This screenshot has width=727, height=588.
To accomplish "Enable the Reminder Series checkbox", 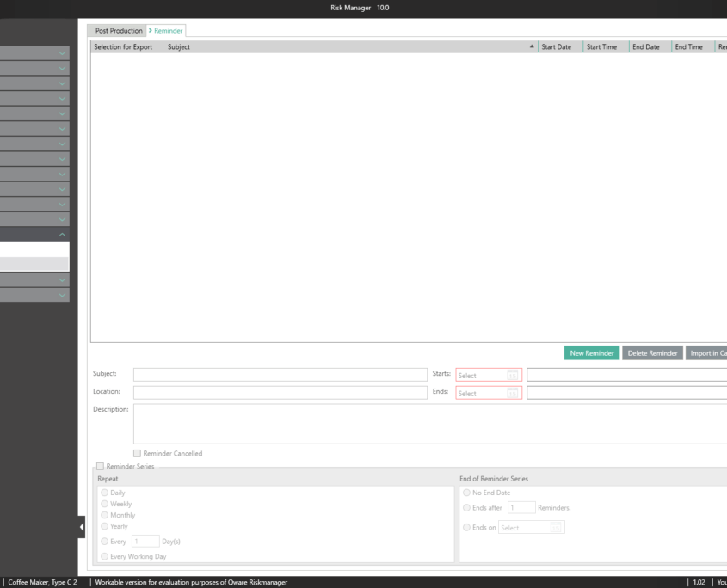I will click(x=100, y=466).
